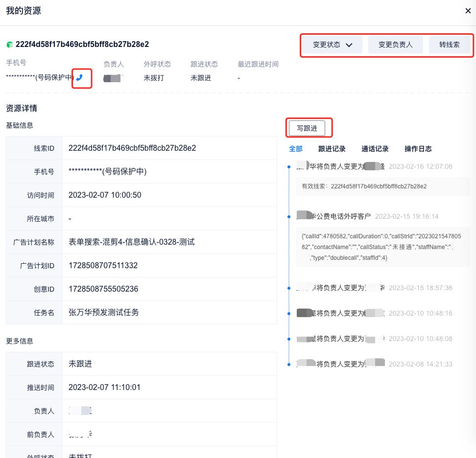Click timeline dot for 2023-02-08 14:21:33 entry
The image size is (476, 458).
(289, 364)
